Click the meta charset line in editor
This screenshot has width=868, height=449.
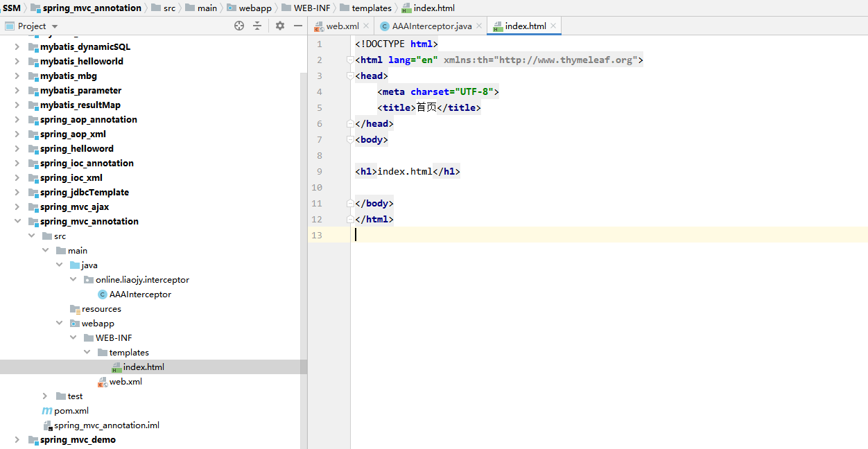pyautogui.click(x=438, y=91)
